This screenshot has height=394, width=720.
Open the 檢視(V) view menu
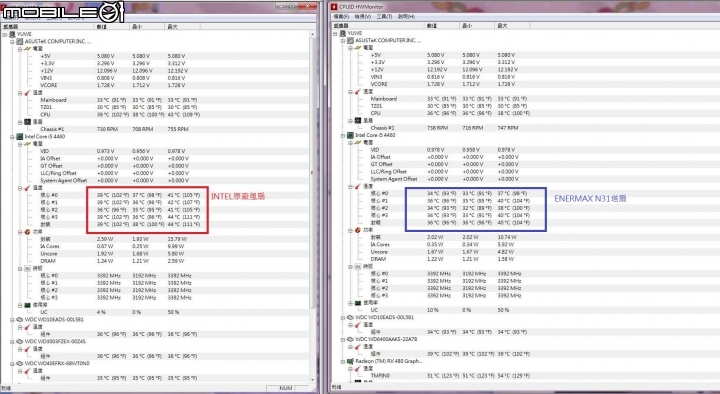[x=363, y=17]
